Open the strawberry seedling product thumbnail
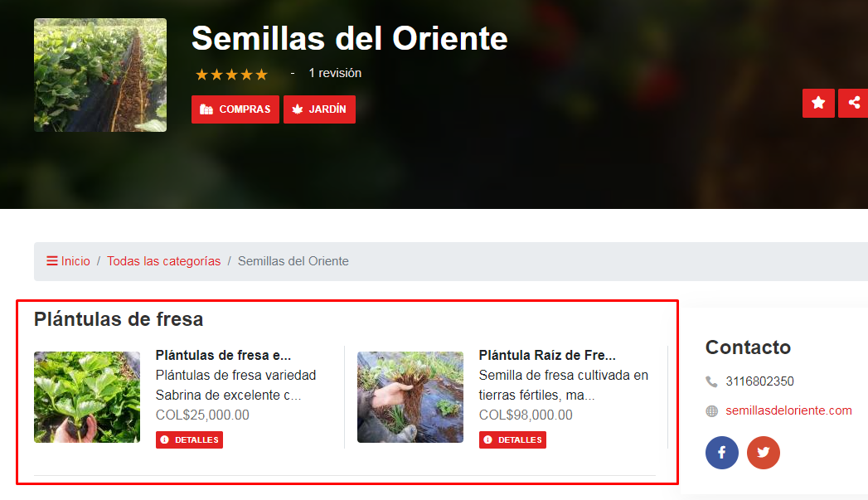Screen dimensions: 868x500 87,397
